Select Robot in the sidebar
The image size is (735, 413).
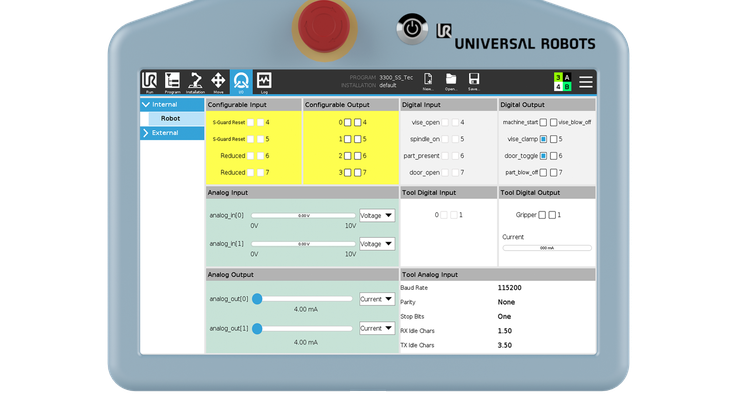click(170, 118)
